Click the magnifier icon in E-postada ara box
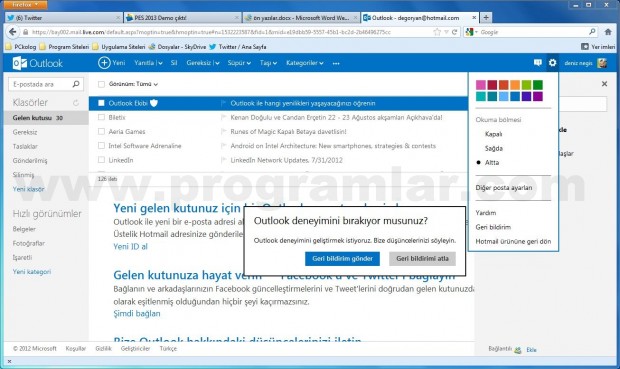The image size is (620, 369). 76,84
